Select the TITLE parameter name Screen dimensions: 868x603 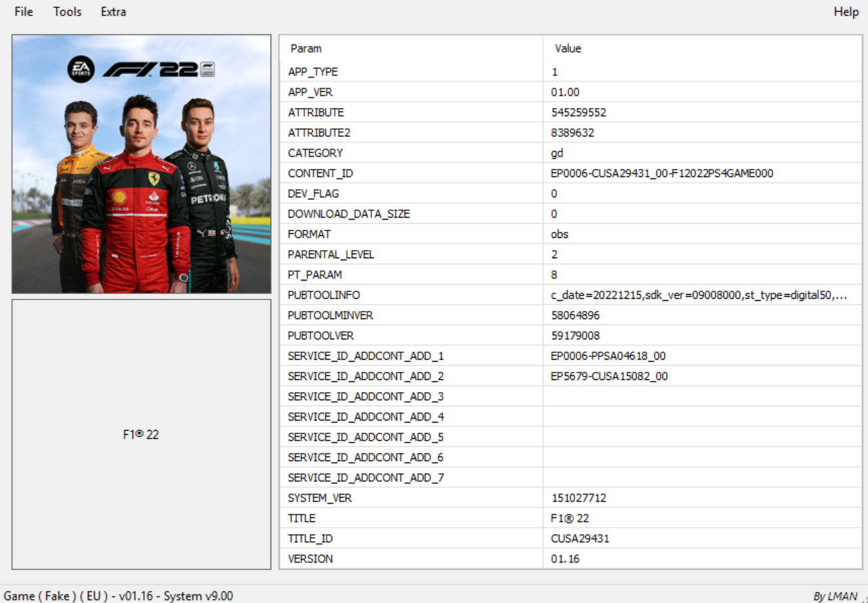302,518
